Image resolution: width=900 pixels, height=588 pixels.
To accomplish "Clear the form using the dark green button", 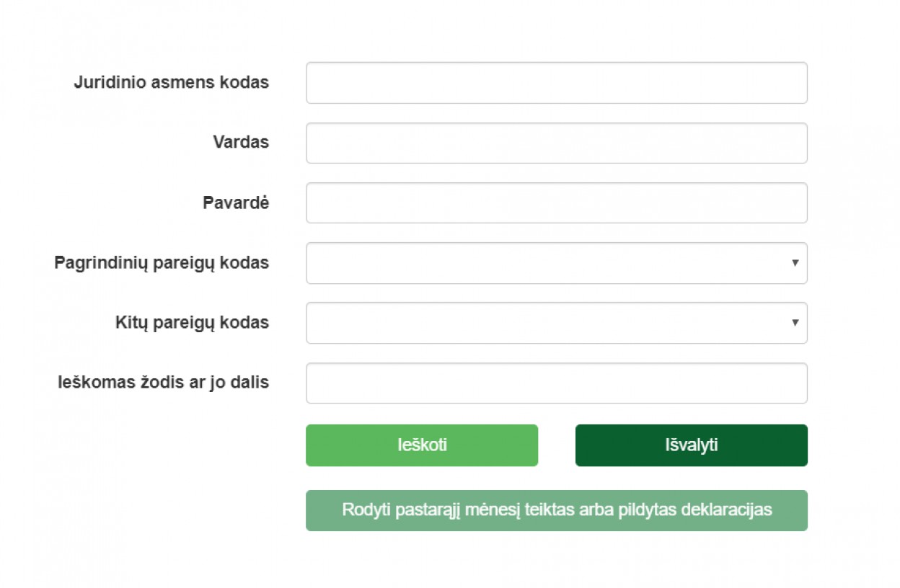I will point(691,445).
